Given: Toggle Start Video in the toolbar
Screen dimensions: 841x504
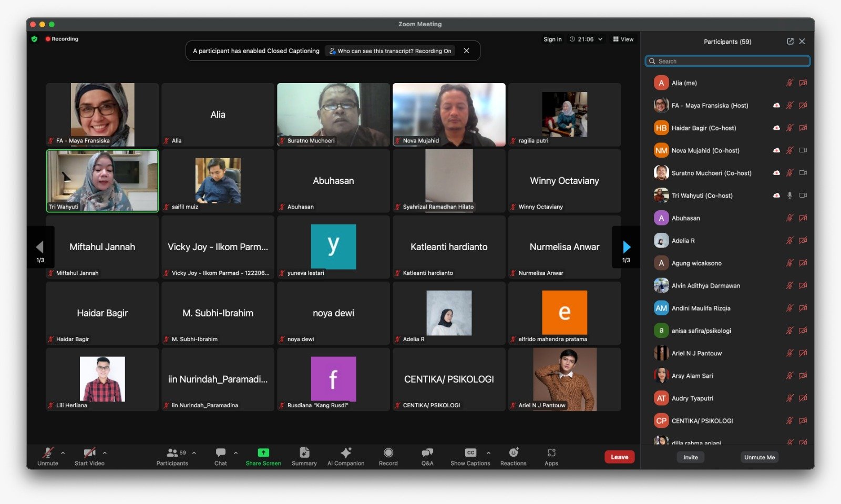Looking at the screenshot, I should [89, 453].
